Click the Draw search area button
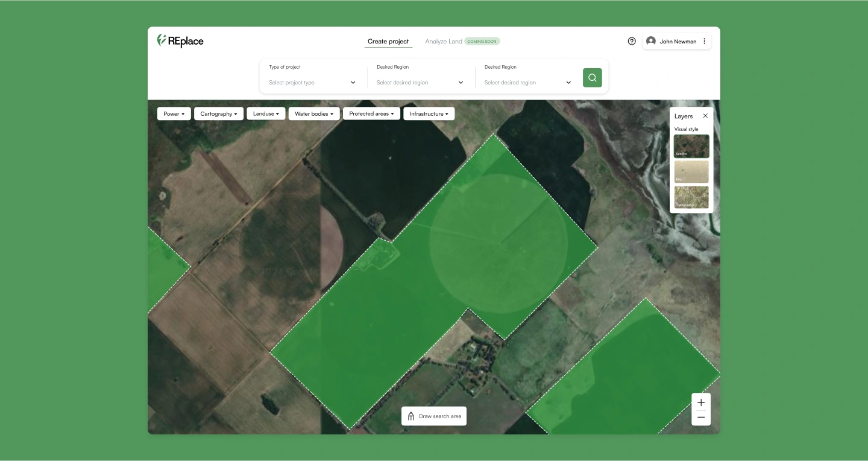The image size is (868, 461). coord(434,416)
